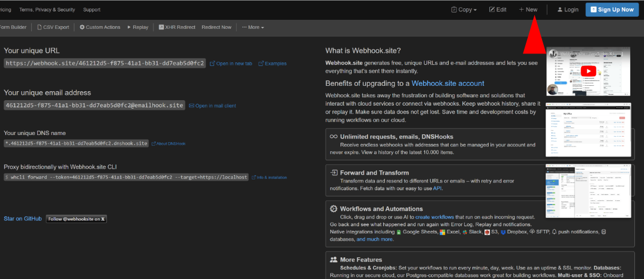Open unique URL in new tab
The height and width of the screenshot is (279, 644).
(231, 63)
